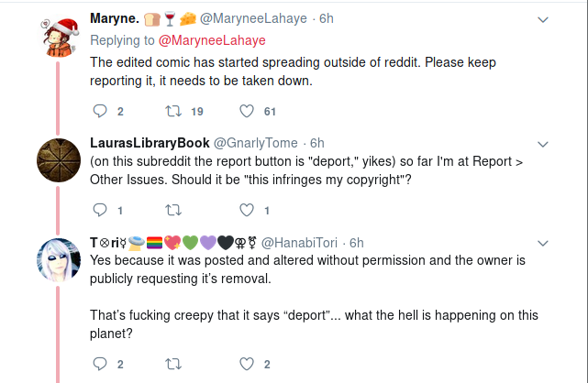588x383 pixels.
Task: Open LaurasLibraryBook's brown round avatar
Action: pos(59,160)
